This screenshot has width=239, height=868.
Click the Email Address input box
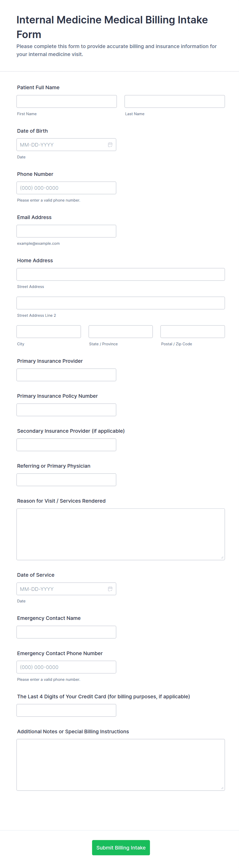tap(66, 231)
